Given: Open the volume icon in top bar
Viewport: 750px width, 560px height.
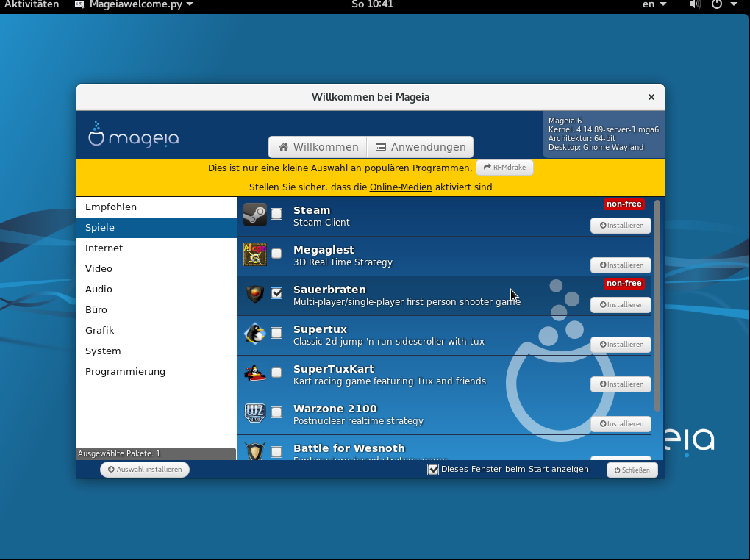Looking at the screenshot, I should click(x=695, y=4).
